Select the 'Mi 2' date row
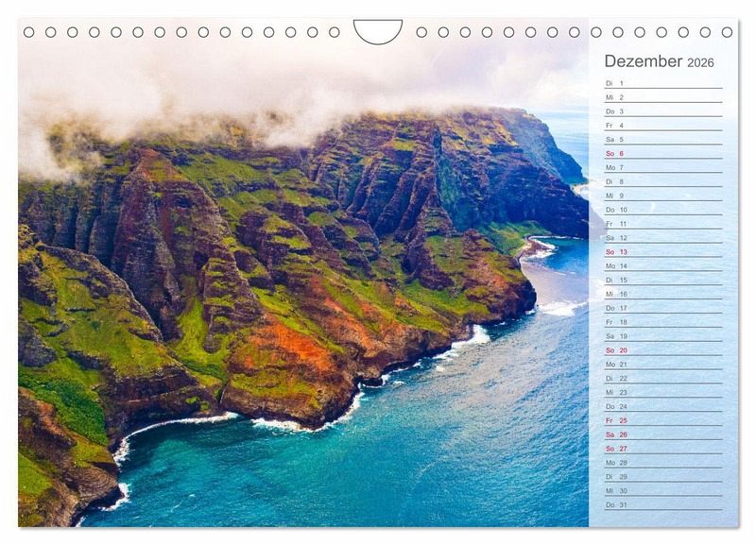This screenshot has width=756, height=545. tap(663, 97)
